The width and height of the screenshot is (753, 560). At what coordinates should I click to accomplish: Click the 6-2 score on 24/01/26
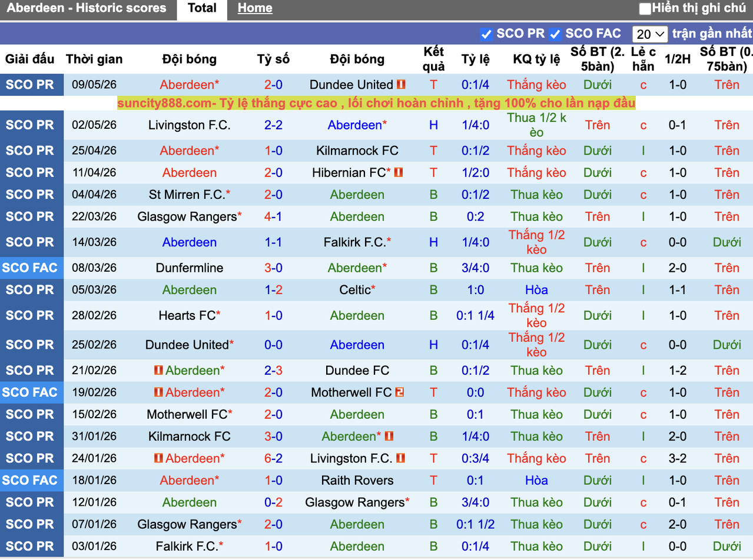(x=273, y=458)
